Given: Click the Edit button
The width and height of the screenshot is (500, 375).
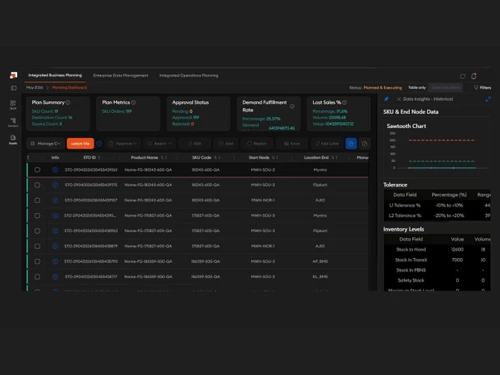Looking at the screenshot, I should (195, 144).
